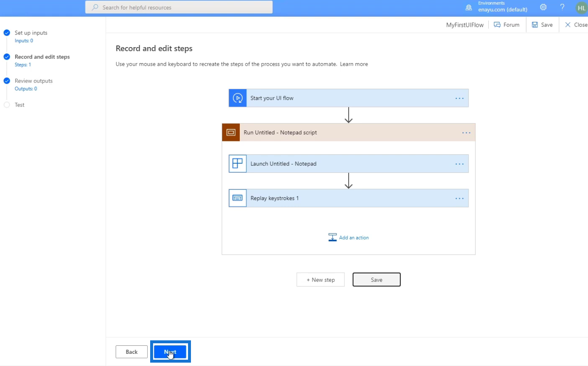This screenshot has width=588, height=366.
Task: Click the Environments globe icon
Action: point(469,8)
